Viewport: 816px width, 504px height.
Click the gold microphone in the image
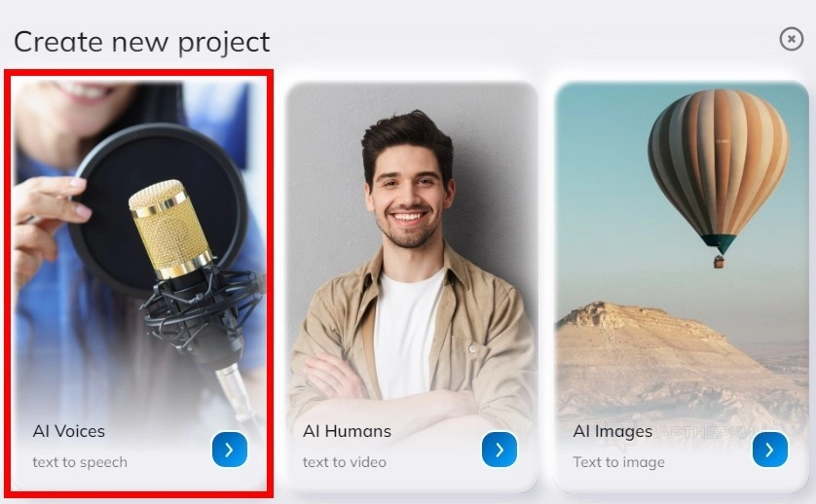170,229
